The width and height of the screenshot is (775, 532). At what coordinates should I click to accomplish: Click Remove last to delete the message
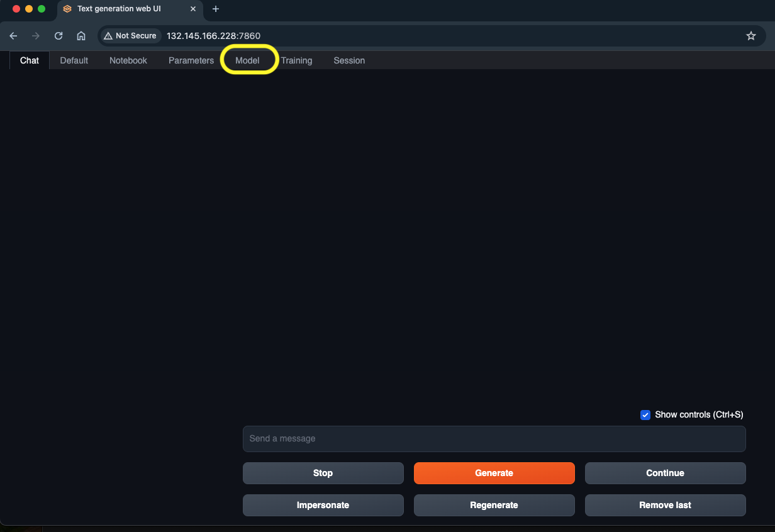pos(665,505)
